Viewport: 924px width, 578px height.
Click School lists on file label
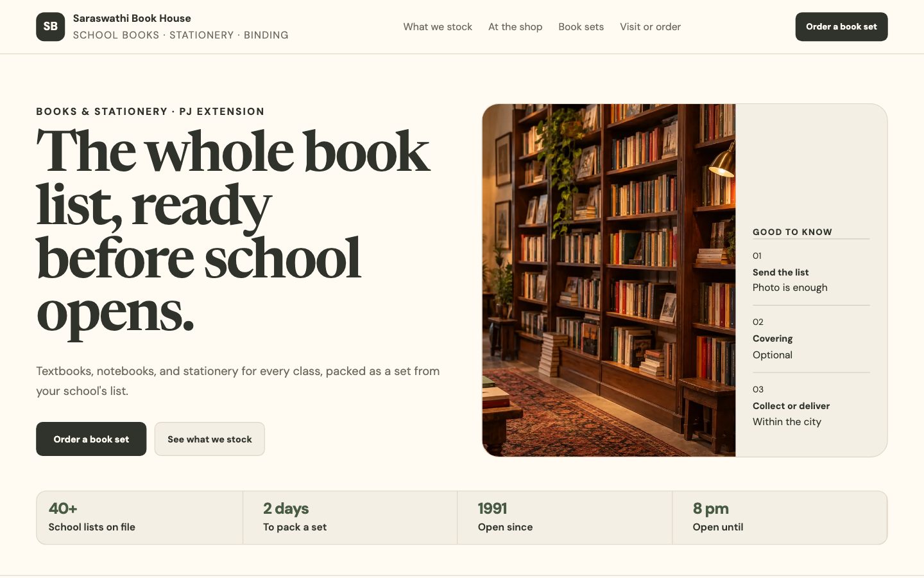click(92, 527)
